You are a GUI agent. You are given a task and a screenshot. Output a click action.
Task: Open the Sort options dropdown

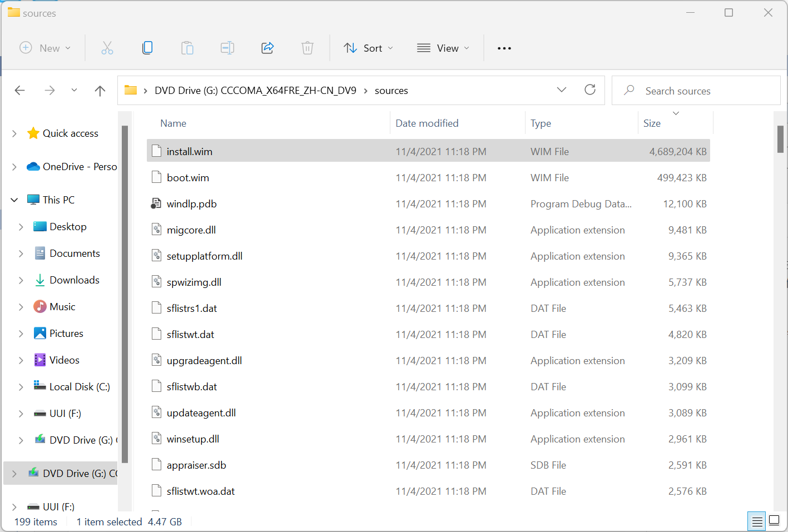(x=368, y=48)
